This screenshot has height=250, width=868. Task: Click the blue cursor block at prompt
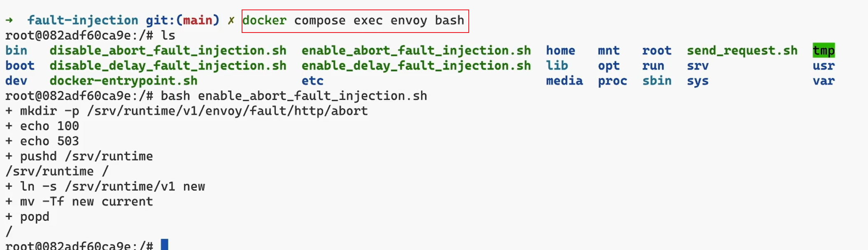tap(165, 245)
